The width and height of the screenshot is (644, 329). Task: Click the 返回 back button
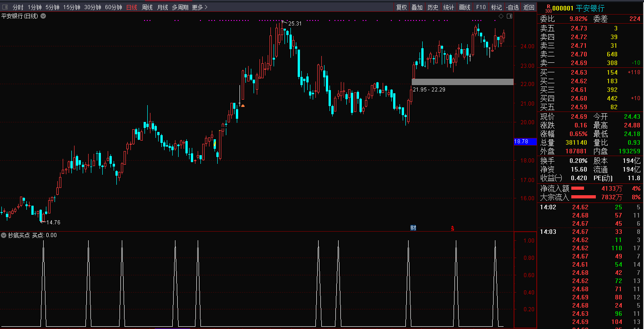[x=529, y=7]
